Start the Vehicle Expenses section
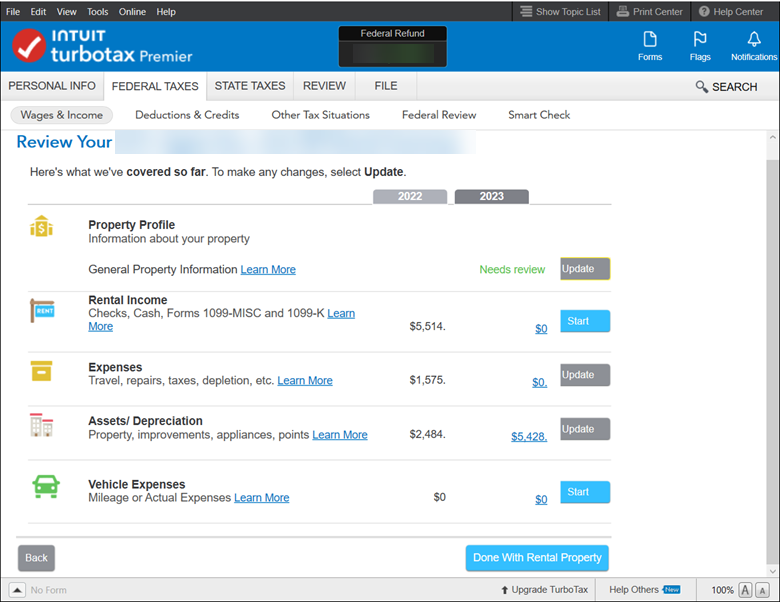Viewport: 780px width, 602px height. pos(585,492)
